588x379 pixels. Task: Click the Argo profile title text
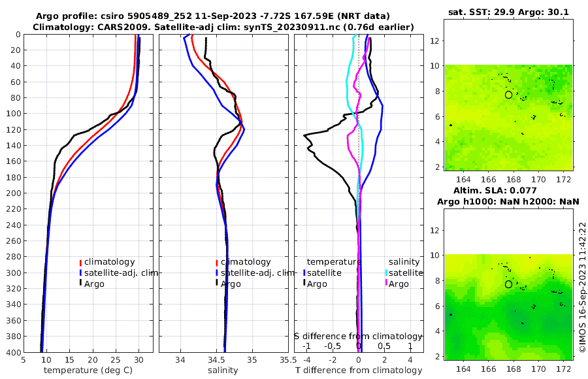tap(212, 16)
